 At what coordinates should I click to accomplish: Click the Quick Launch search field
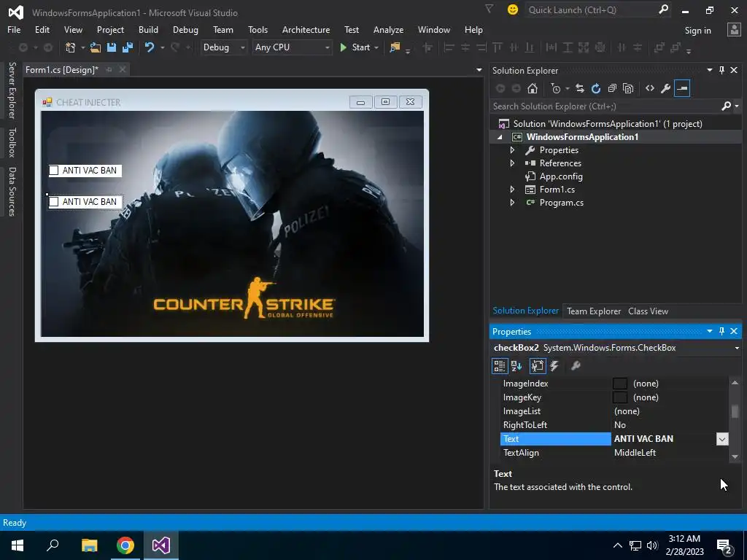[591, 10]
